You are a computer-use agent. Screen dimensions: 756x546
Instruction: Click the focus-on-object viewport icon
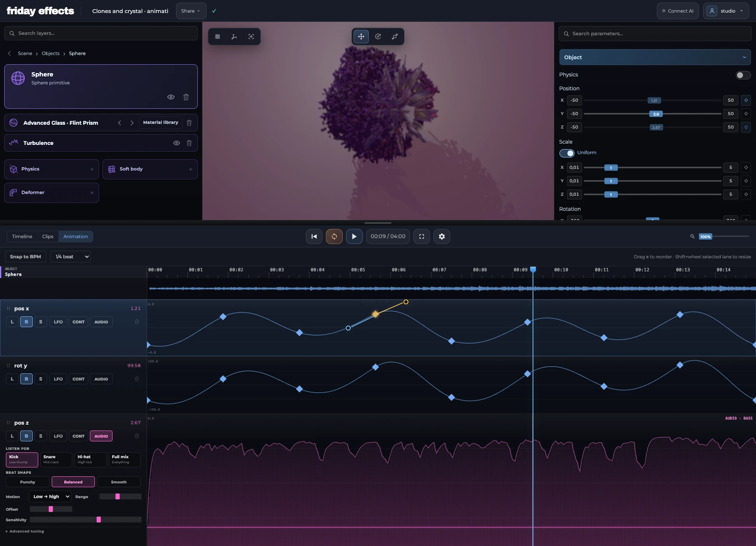(x=251, y=37)
